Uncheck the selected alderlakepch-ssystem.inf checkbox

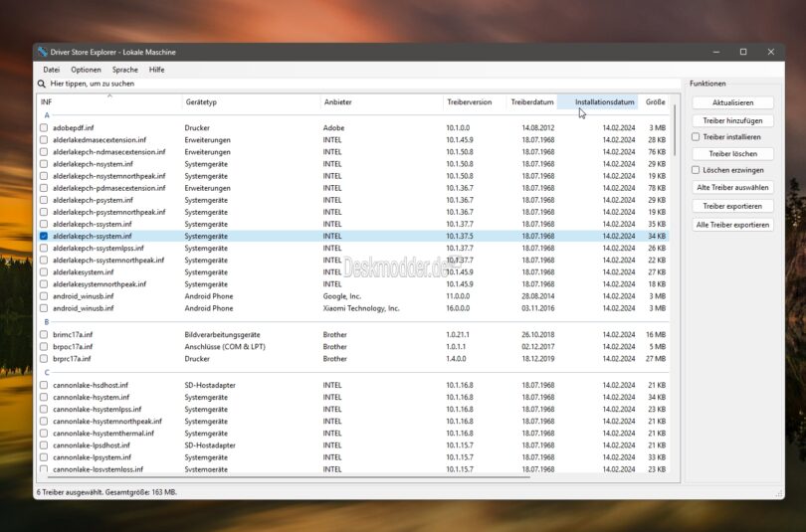click(x=44, y=237)
